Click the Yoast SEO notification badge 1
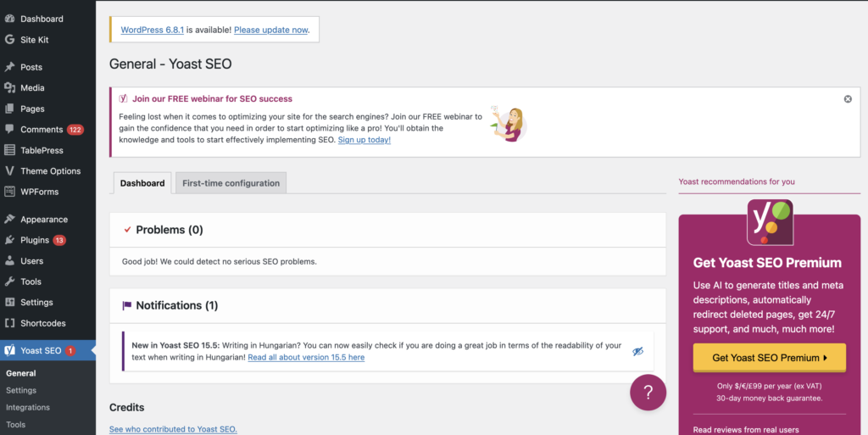The width and height of the screenshot is (868, 435). [x=70, y=350]
